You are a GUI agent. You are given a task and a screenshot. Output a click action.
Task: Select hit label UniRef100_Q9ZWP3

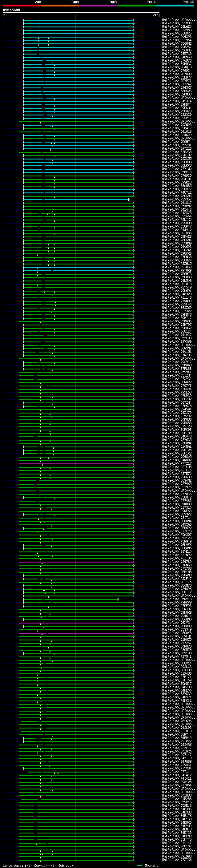point(176,125)
